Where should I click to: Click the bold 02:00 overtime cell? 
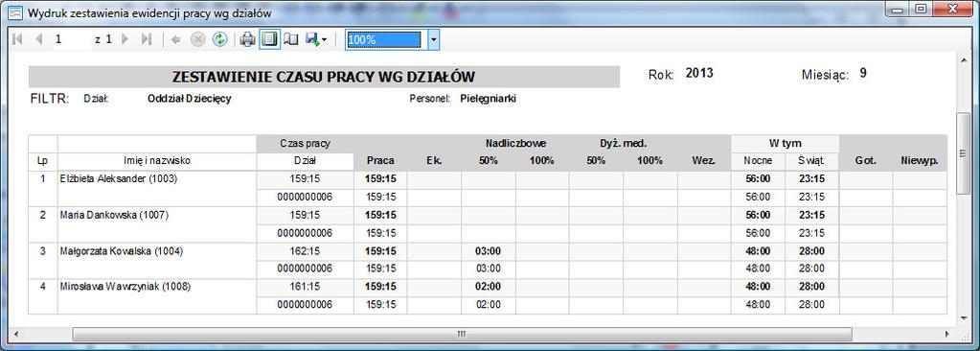(x=489, y=287)
